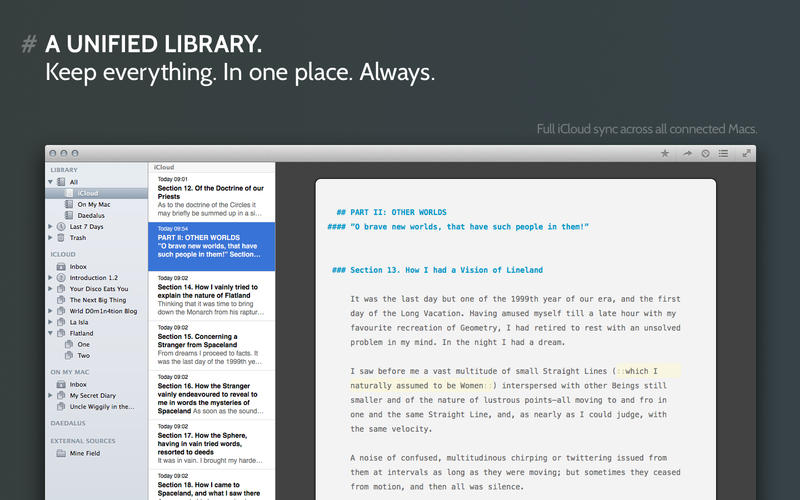The image size is (800, 500).
Task: Open the list navigation toolbar icon
Action: pyautogui.click(x=723, y=153)
